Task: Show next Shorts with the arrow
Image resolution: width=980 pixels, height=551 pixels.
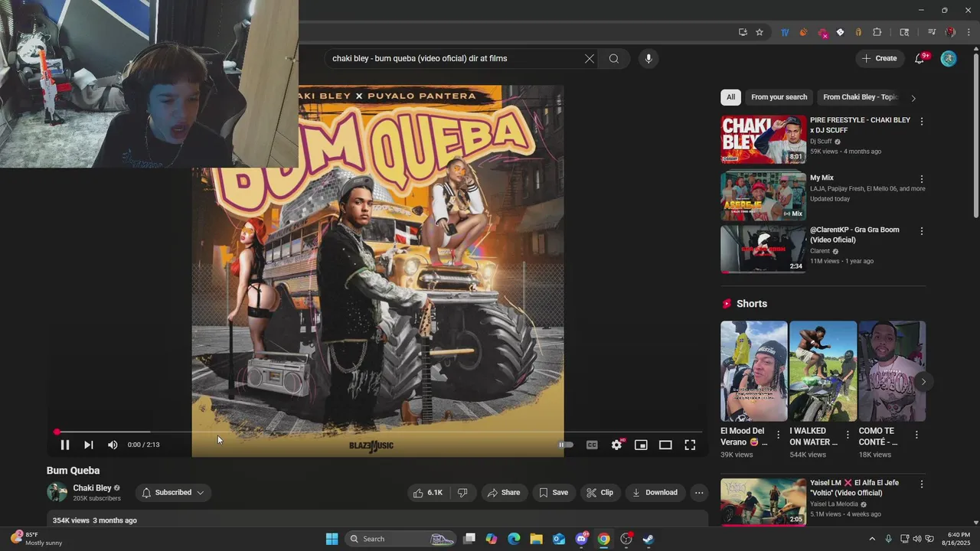Action: click(x=923, y=381)
